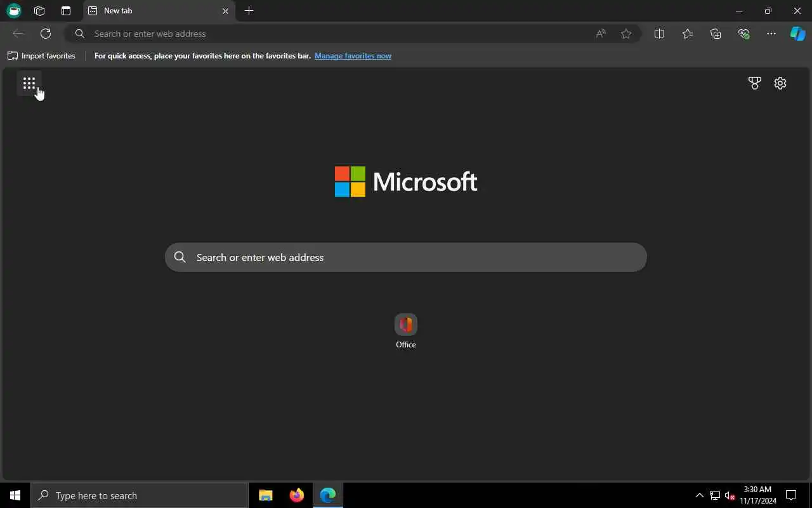Viewport: 812px width, 508px height.
Task: Click the greyed-out Back arrow
Action: pos(18,34)
